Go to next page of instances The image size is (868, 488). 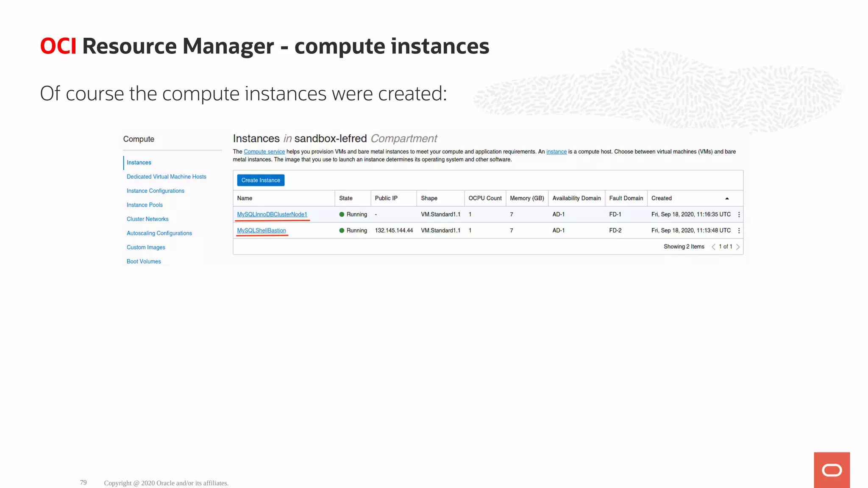click(x=738, y=247)
